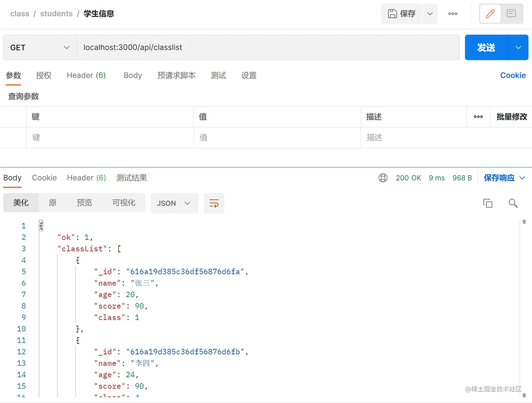Viewport: 532px width, 403px height.
Task: Click the name value "张三"
Action: pyautogui.click(x=142, y=283)
